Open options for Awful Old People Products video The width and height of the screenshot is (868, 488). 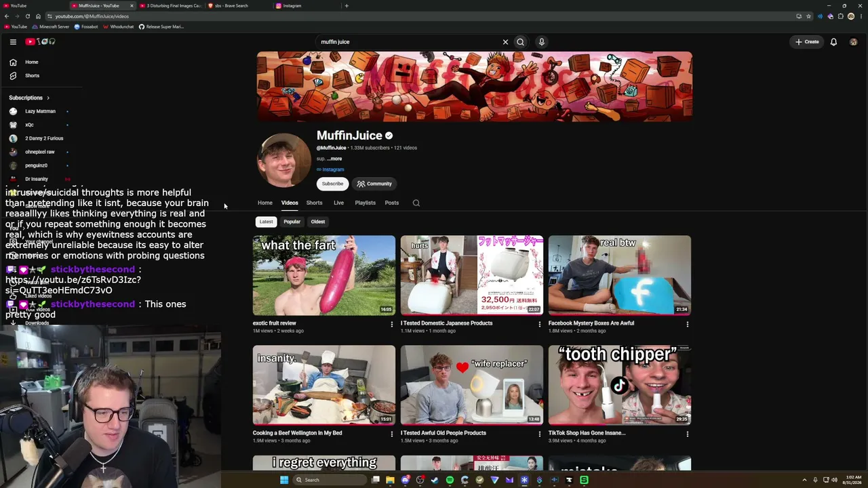point(540,434)
